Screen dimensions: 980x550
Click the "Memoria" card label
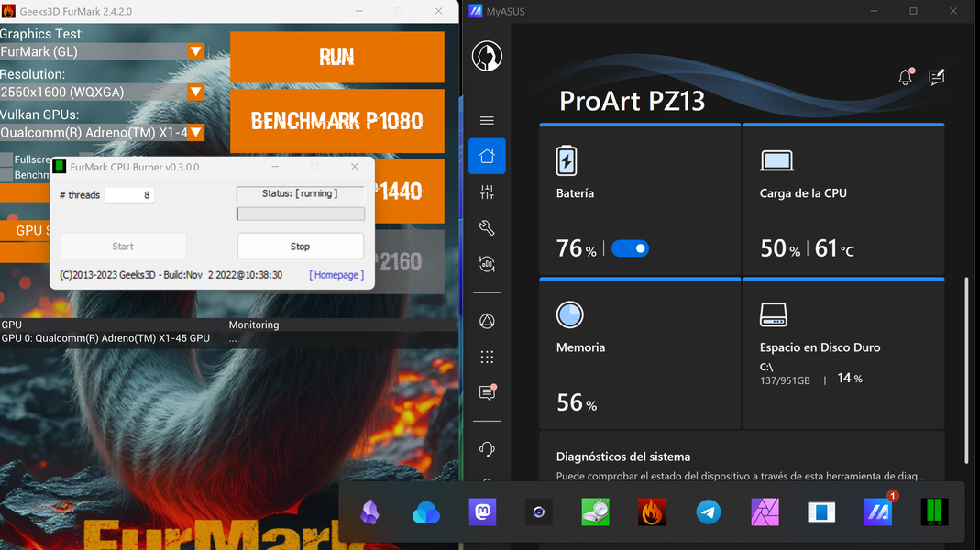click(580, 347)
